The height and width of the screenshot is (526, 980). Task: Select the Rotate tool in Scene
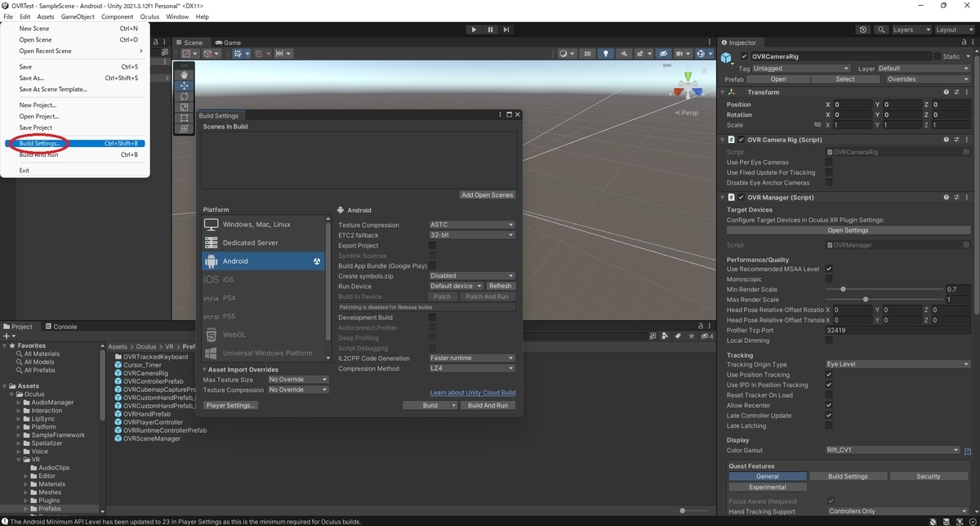tap(185, 96)
